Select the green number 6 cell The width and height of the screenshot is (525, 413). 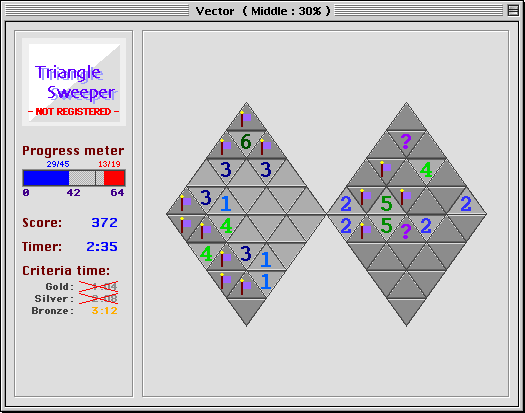246,142
